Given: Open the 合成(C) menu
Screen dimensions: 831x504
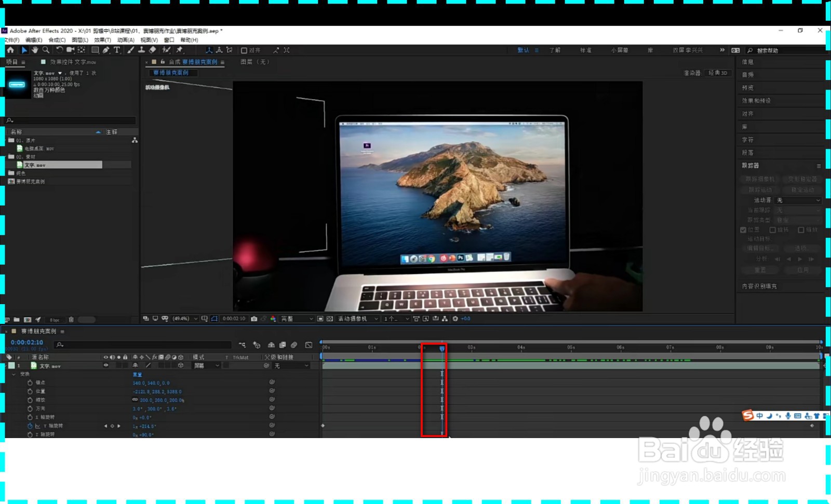Looking at the screenshot, I should coord(57,40).
